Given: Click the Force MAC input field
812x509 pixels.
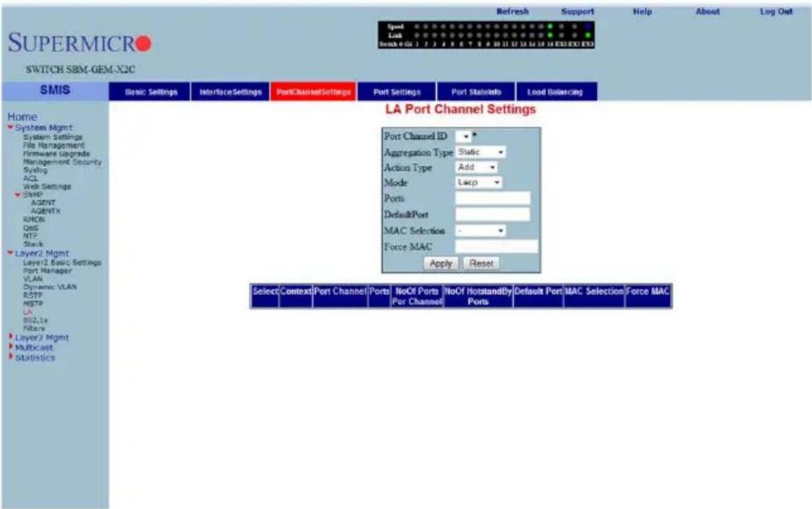Looking at the screenshot, I should pos(497,246).
